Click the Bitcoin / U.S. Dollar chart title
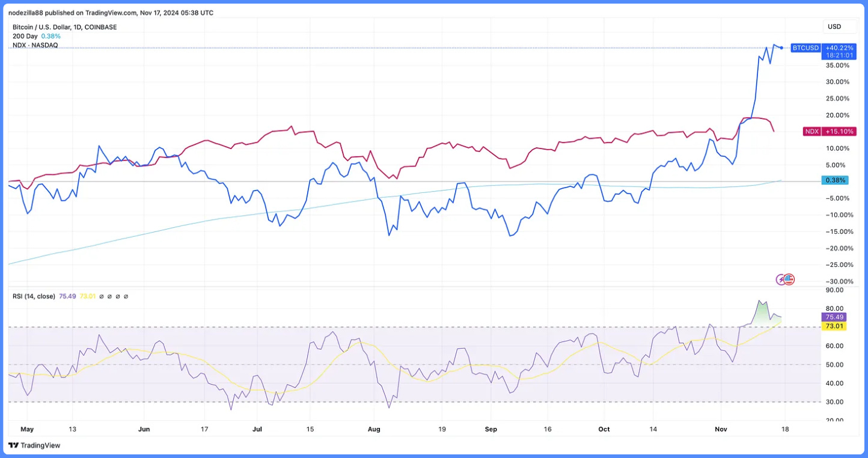The width and height of the screenshot is (868, 458). pos(65,27)
